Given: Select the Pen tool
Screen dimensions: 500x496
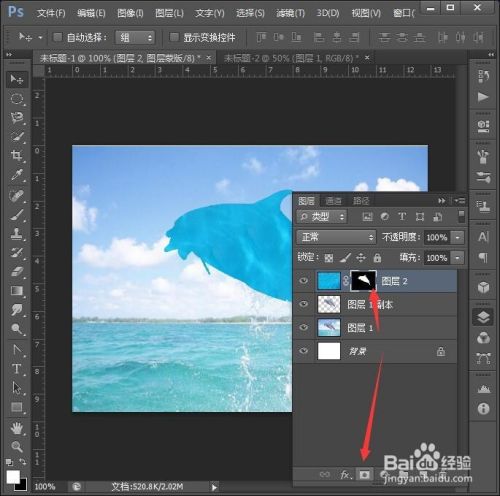Looking at the screenshot, I should [16, 350].
